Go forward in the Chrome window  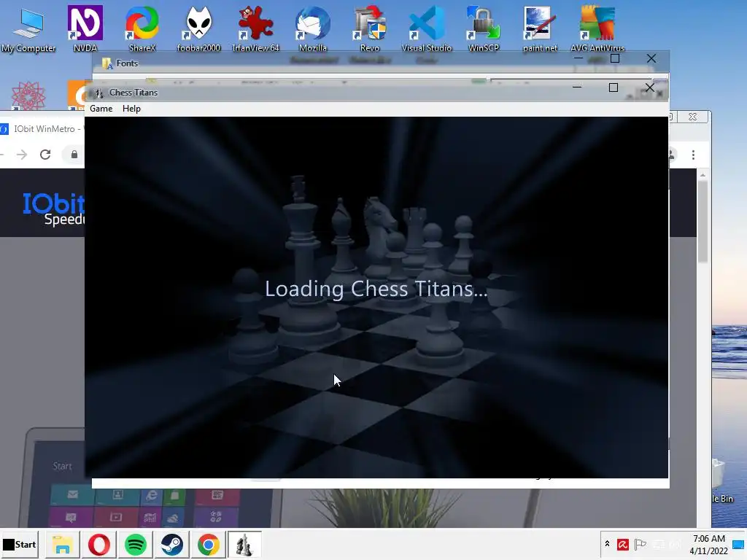(22, 155)
